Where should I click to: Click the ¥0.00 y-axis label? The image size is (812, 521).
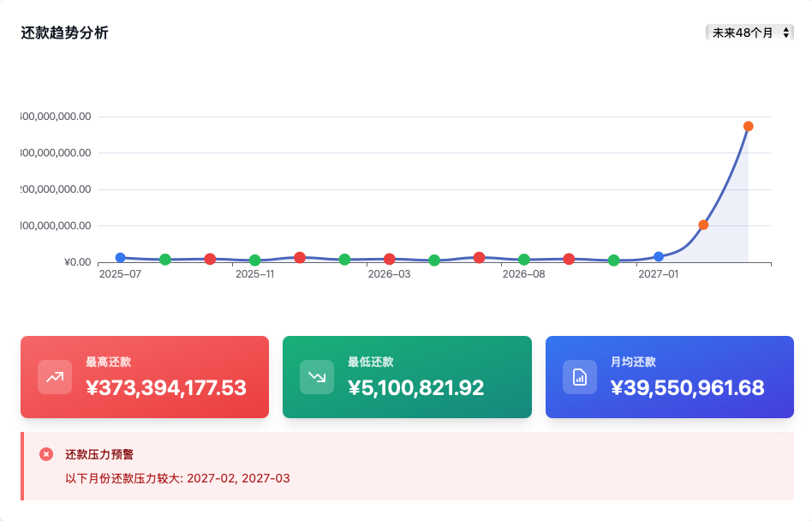coord(77,262)
